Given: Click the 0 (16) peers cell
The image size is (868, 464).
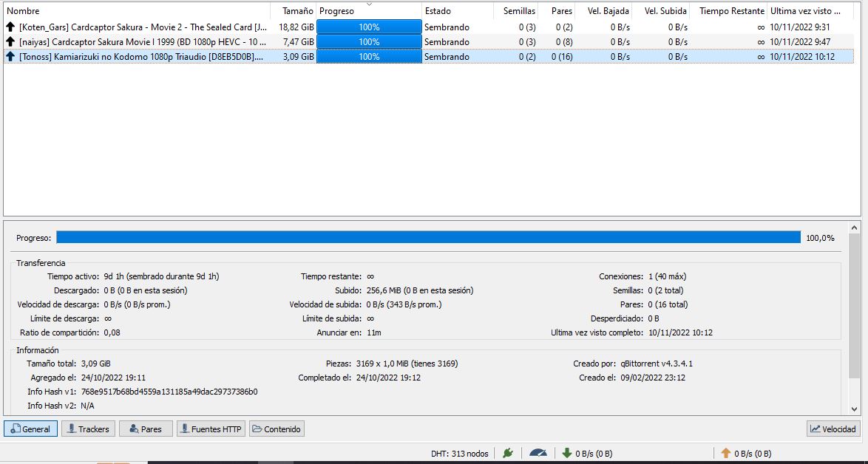Looking at the screenshot, I should 562,56.
